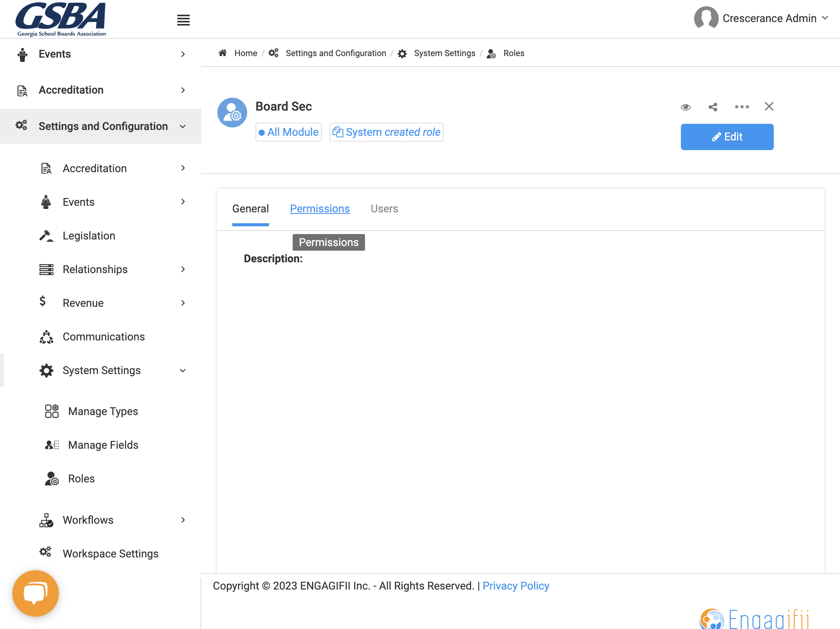Click the Settings and Configuration gears icon
The width and height of the screenshot is (840, 629).
coord(21,125)
